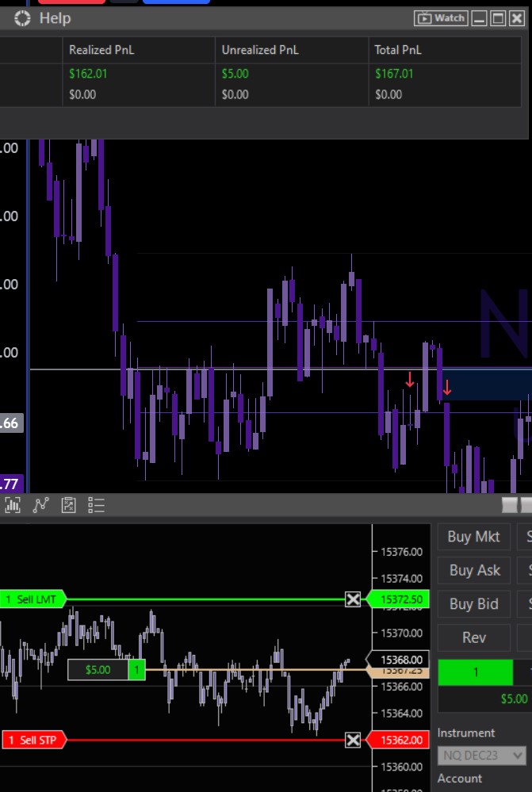
Task: Click the Realized PnL column header
Action: 101,50
